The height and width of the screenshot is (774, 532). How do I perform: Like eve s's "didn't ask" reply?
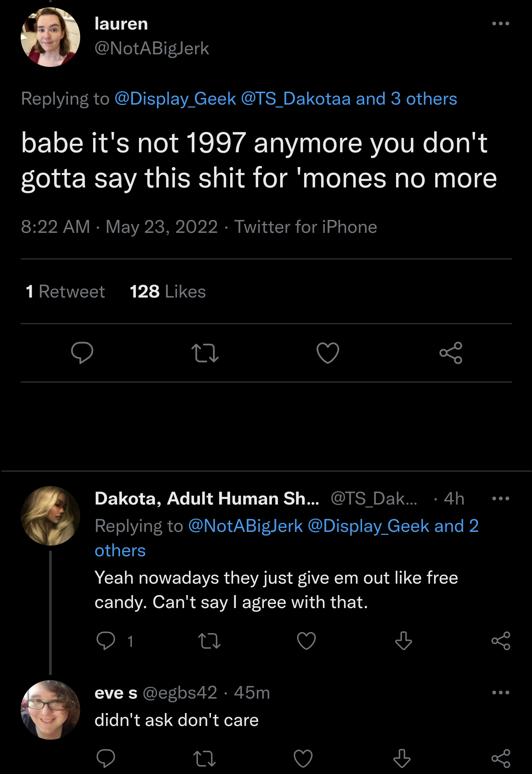coord(303,758)
